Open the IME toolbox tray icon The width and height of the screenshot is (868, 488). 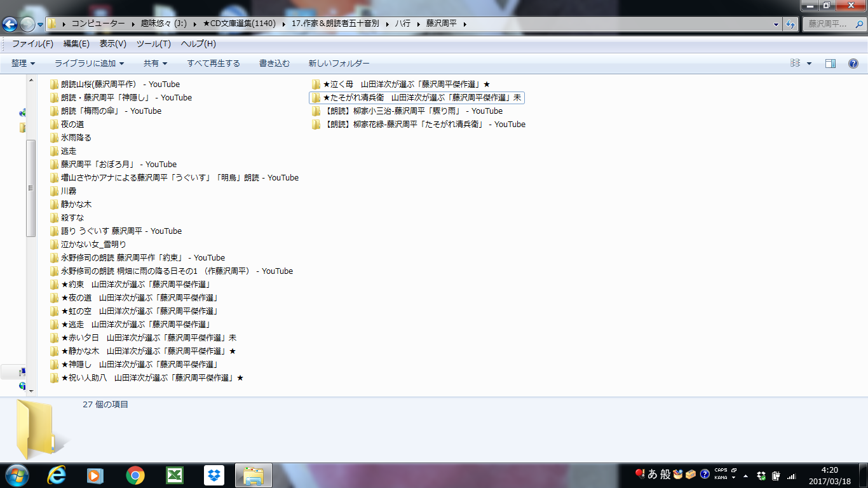click(691, 474)
